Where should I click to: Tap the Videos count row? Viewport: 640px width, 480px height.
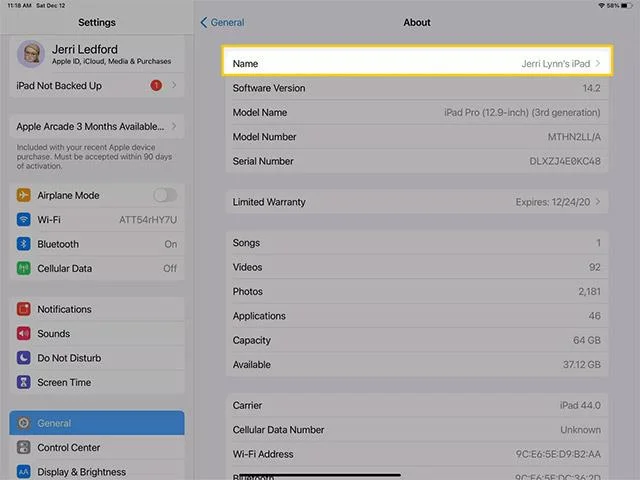(417, 267)
